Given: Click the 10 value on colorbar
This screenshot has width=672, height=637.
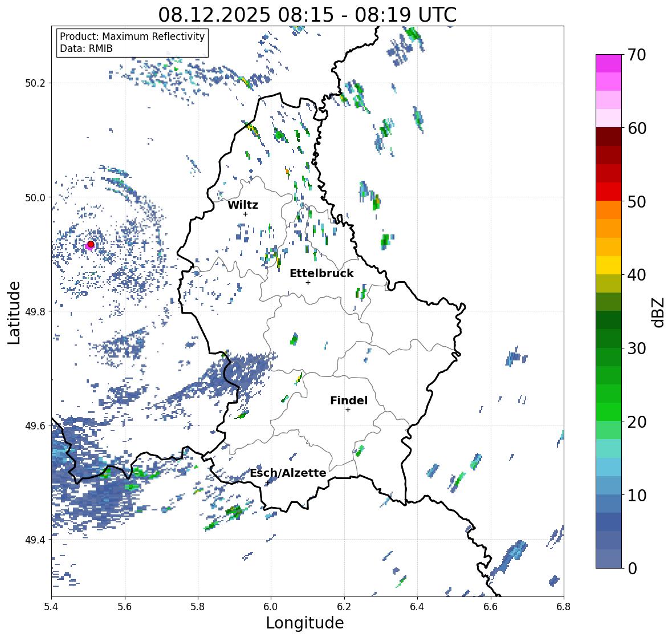Looking at the screenshot, I should (x=637, y=495).
